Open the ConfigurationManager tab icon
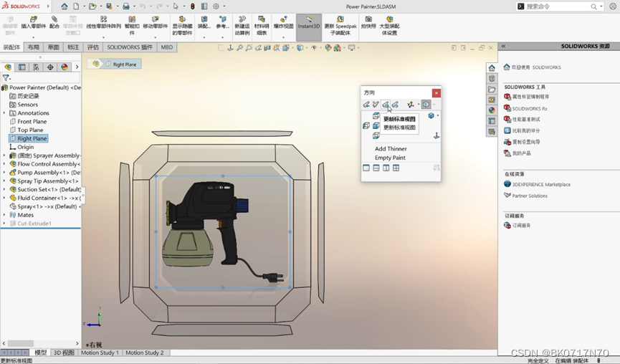 (x=36, y=67)
